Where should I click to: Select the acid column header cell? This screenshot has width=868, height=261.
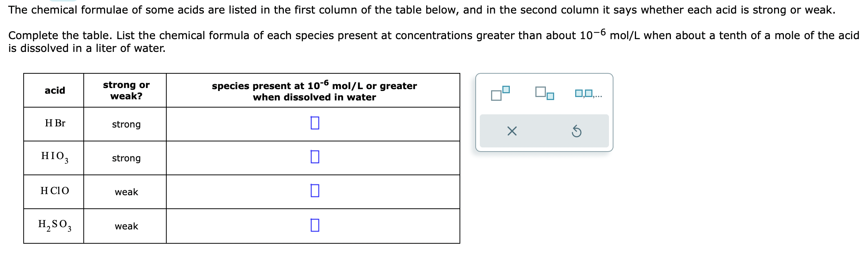coord(55,90)
